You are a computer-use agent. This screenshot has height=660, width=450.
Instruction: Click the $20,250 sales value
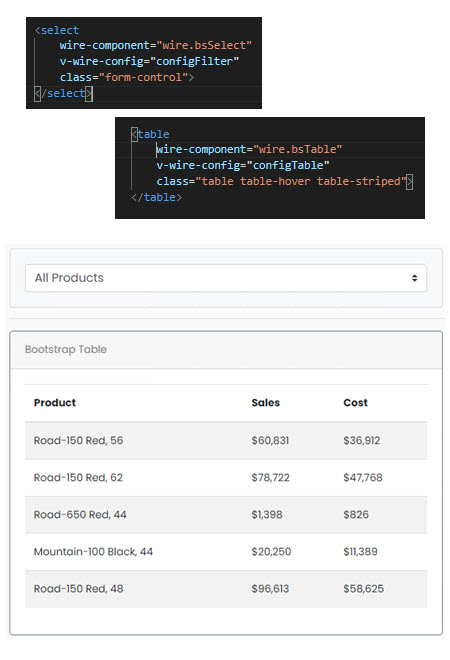[x=271, y=552]
